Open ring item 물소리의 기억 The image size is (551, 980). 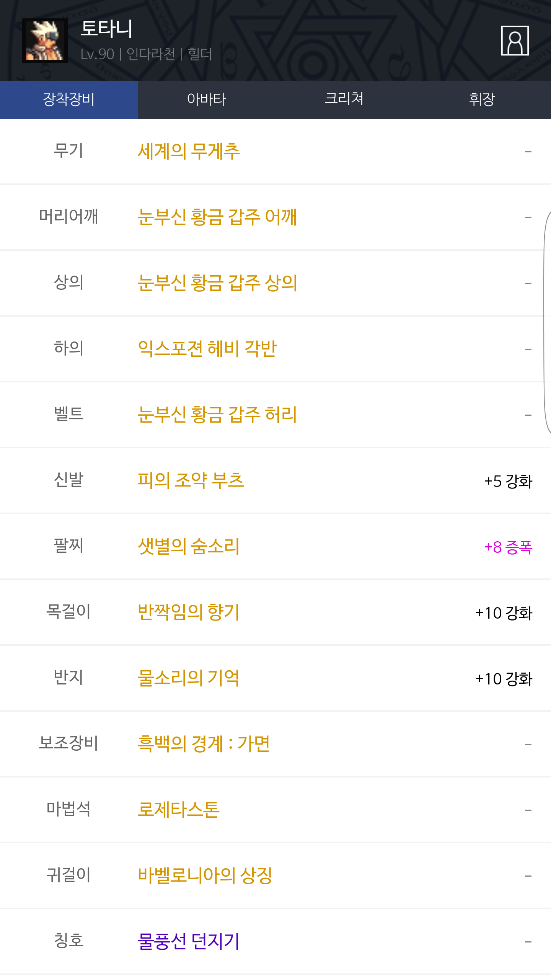tap(189, 678)
